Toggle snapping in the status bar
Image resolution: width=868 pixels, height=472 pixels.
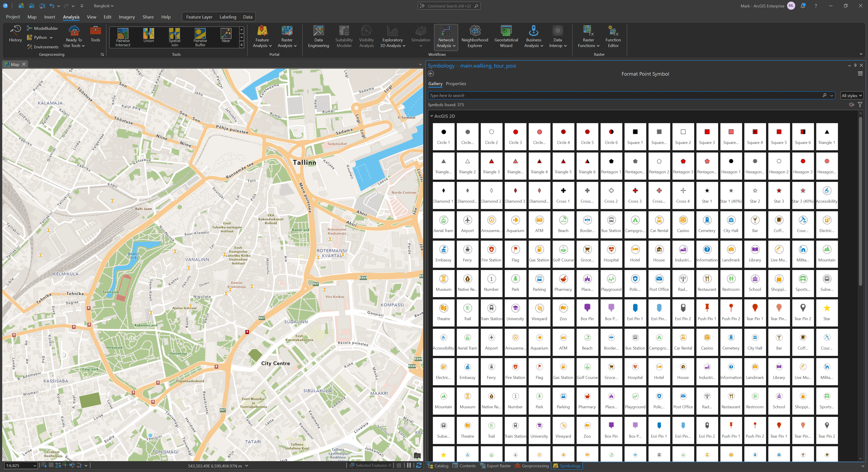click(44, 465)
